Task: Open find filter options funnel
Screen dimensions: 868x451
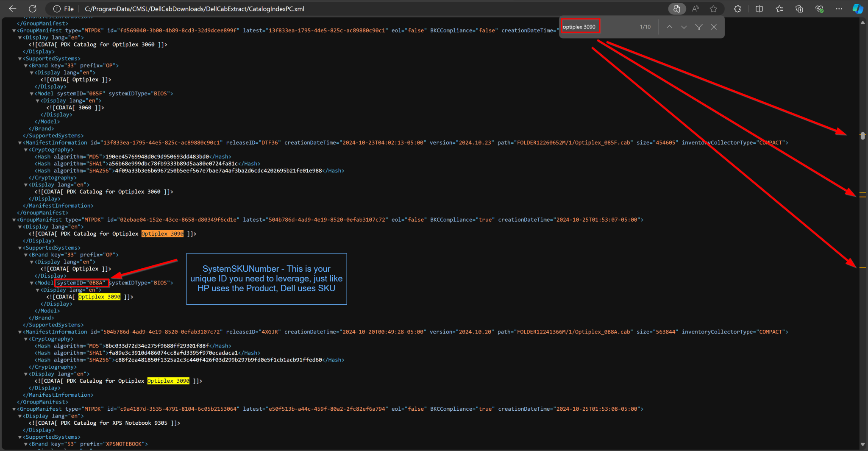Action: tap(699, 27)
